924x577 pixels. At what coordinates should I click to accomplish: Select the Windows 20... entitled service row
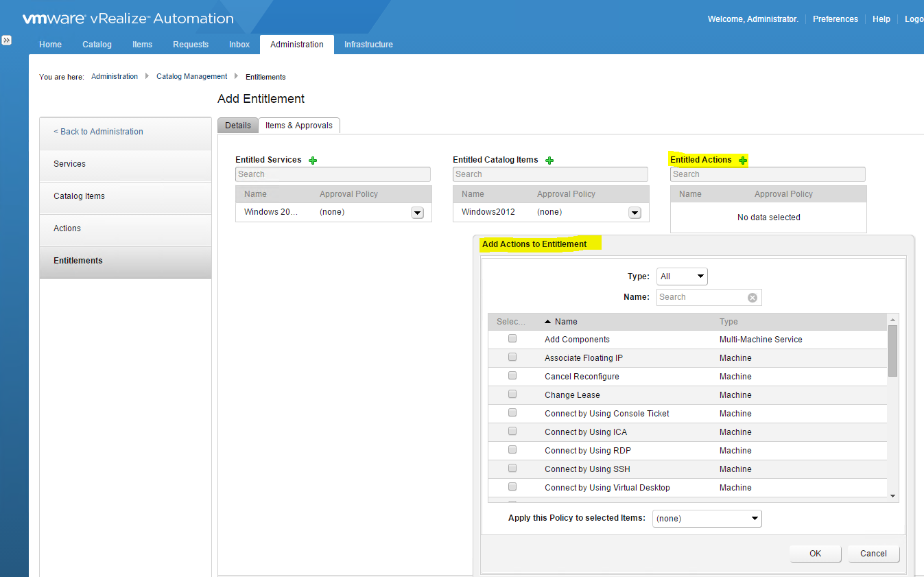333,213
